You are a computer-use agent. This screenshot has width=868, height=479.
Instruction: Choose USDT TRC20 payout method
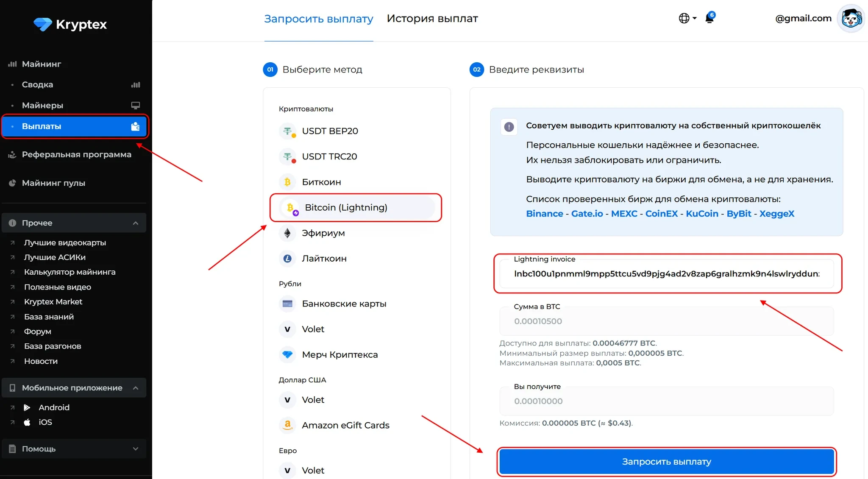329,157
